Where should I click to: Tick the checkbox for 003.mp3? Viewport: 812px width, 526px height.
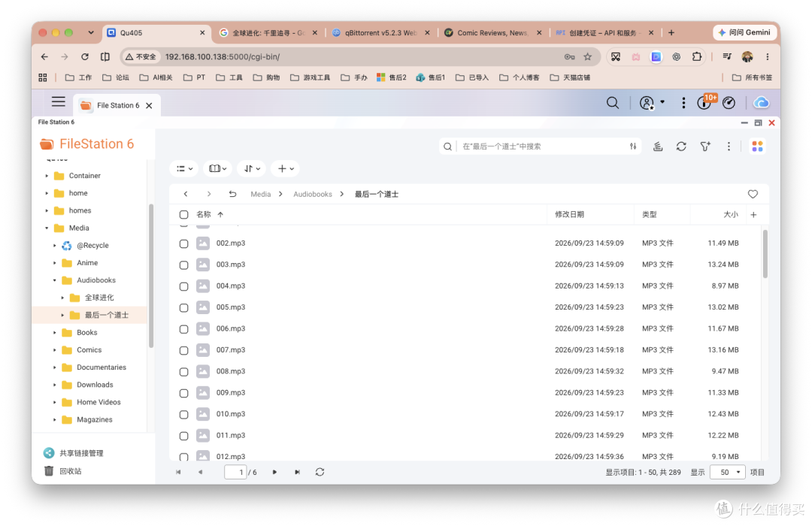click(184, 265)
